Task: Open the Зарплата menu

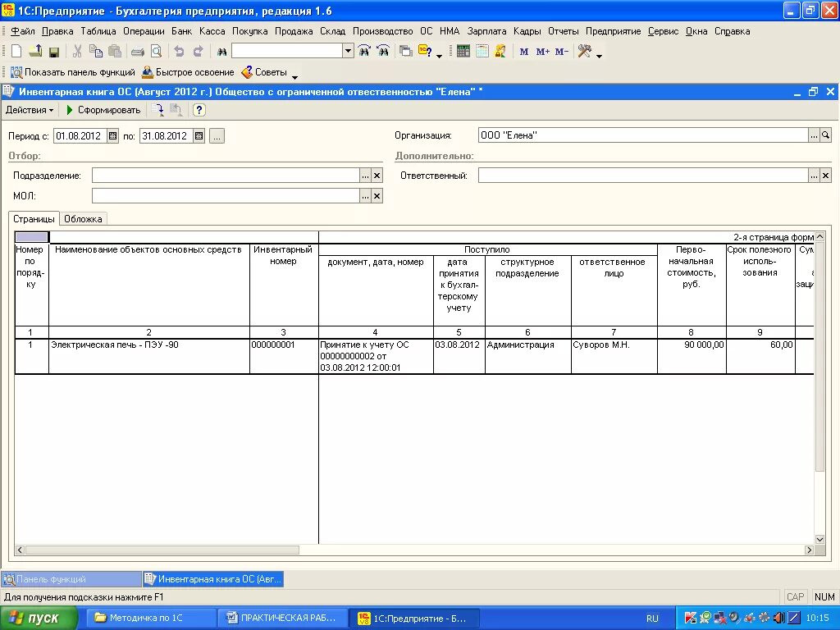Action: point(486,31)
